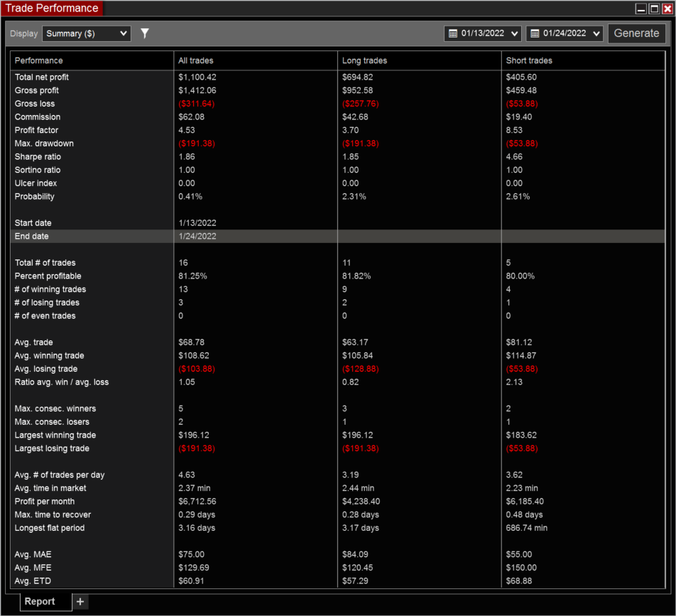The width and height of the screenshot is (676, 616).
Task: Click Long trades net profit $694.82
Action: [x=357, y=77]
